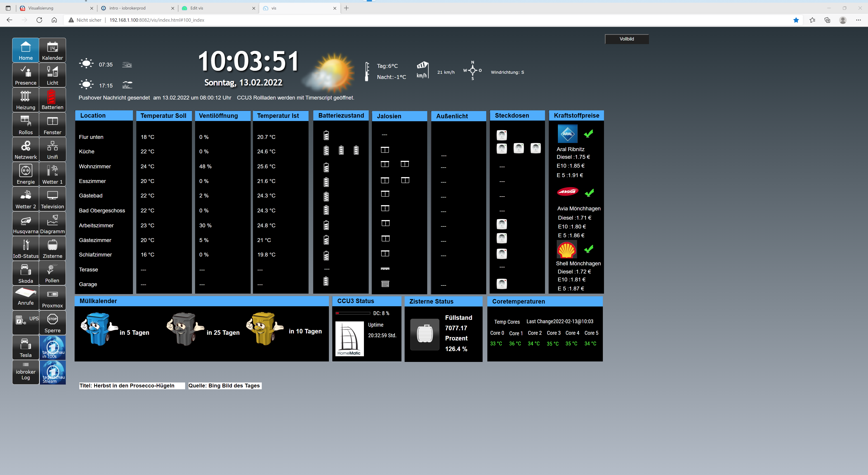Viewport: 868px width, 475px height.
Task: Click the Küche window blind icon
Action: coord(385,150)
